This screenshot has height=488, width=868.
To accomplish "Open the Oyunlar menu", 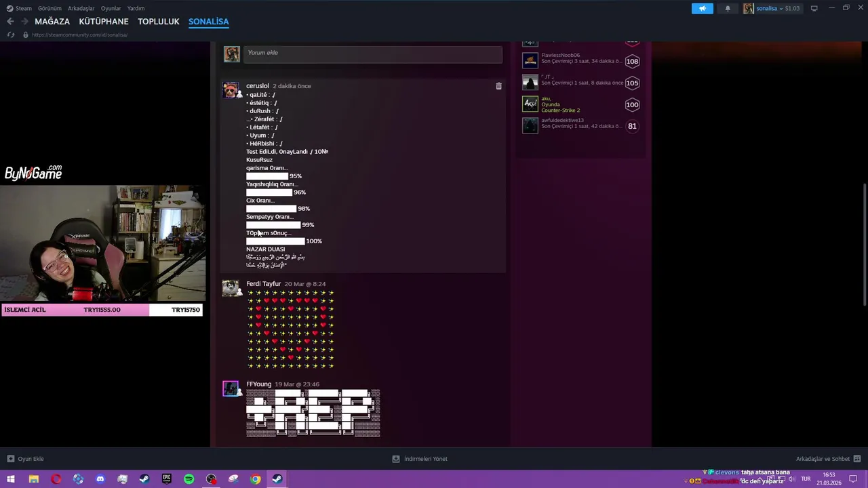I will click(111, 8).
